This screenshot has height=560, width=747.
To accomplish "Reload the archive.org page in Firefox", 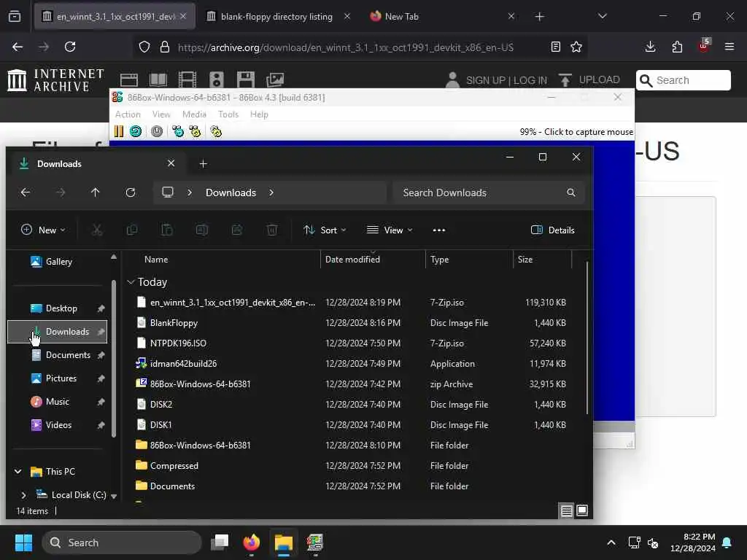I will [70, 47].
